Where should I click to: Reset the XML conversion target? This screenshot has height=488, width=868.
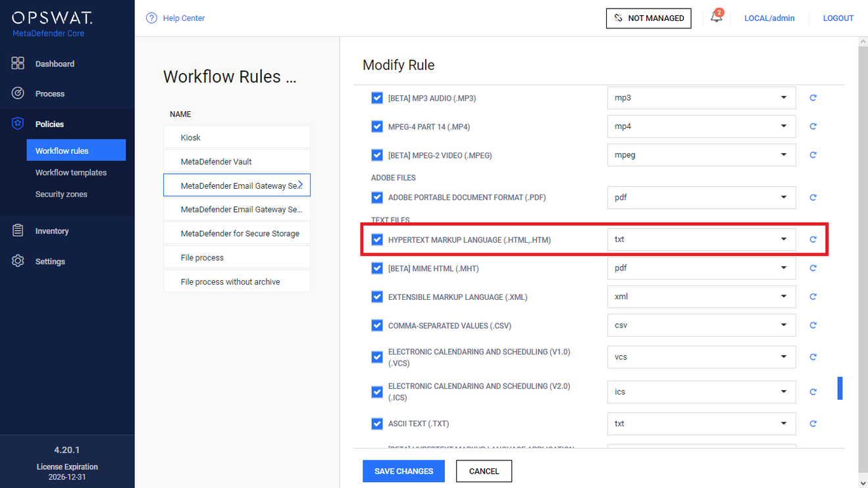tap(813, 297)
